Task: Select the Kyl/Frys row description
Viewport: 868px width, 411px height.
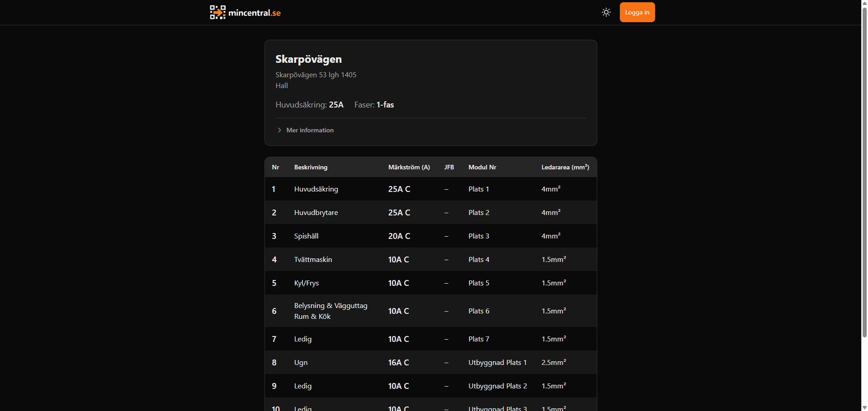Action: coord(307,283)
